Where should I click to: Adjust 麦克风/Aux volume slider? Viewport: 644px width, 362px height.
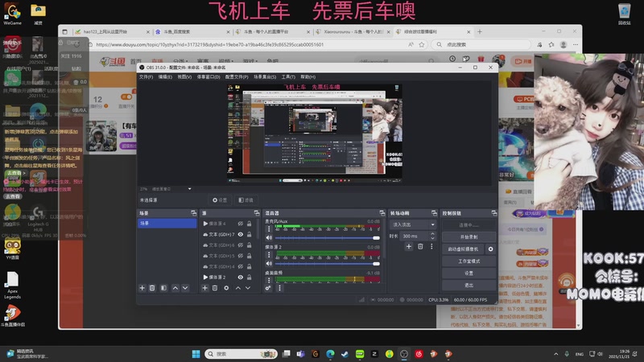pos(328,237)
